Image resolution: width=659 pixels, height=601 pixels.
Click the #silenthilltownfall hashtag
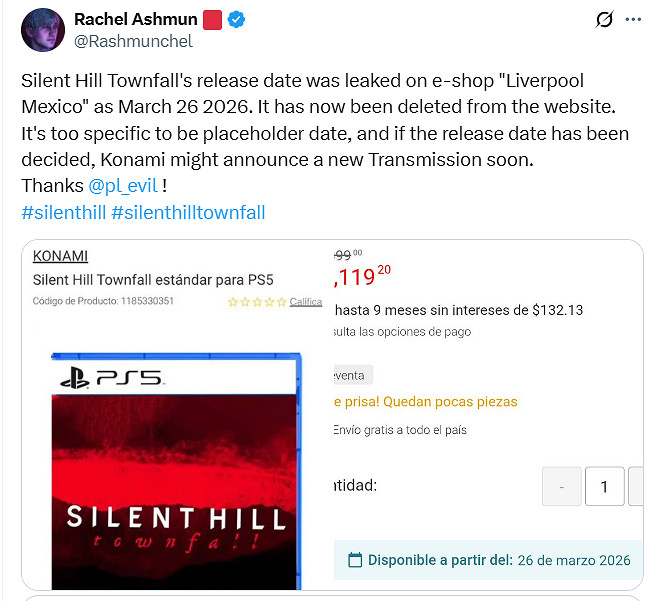pyautogui.click(x=188, y=211)
